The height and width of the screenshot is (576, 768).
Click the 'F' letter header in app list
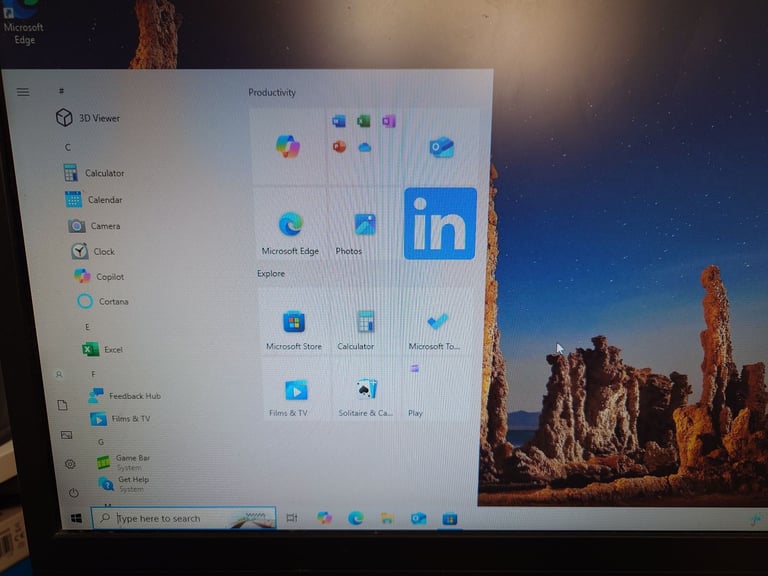(x=93, y=374)
